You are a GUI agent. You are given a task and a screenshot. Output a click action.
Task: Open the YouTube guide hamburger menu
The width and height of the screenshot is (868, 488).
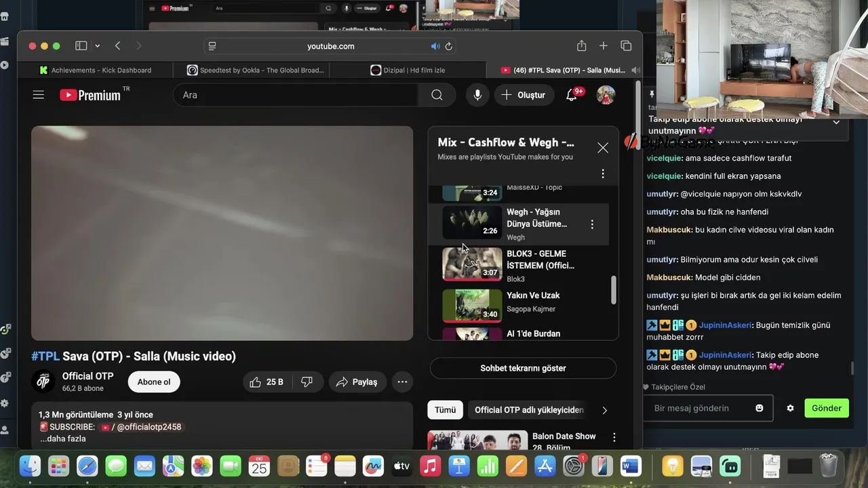pyautogui.click(x=38, y=95)
